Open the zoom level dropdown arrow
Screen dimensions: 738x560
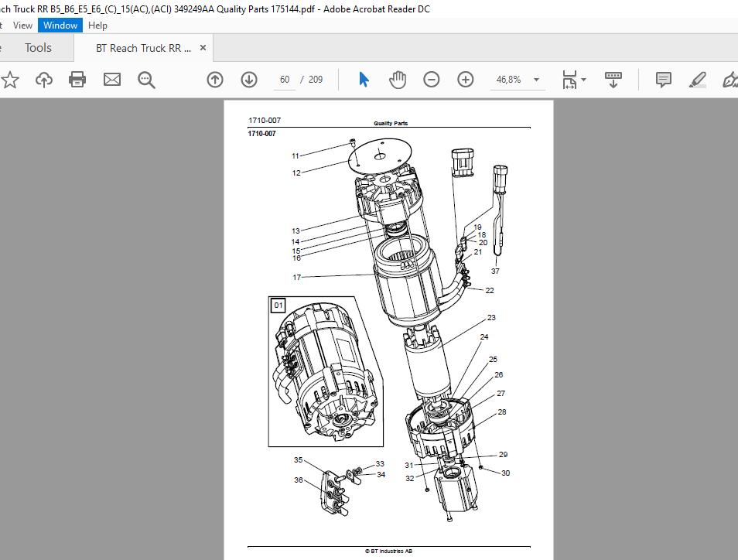tap(536, 80)
